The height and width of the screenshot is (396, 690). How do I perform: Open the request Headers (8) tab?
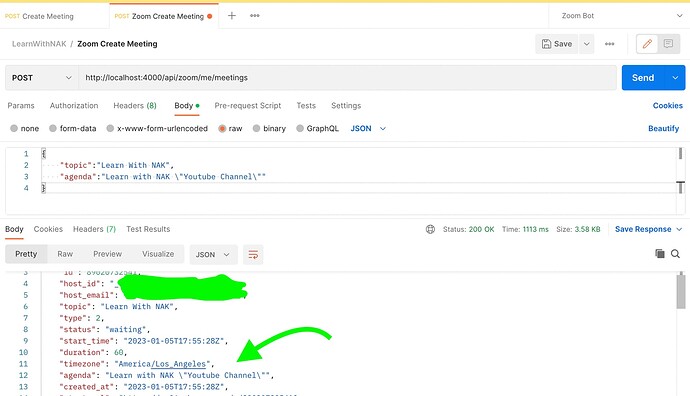coord(135,106)
